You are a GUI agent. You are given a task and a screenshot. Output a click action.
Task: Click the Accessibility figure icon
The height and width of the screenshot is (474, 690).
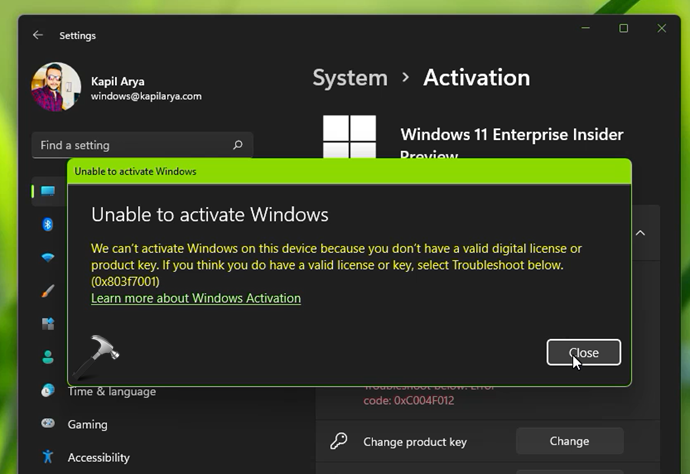point(47,457)
